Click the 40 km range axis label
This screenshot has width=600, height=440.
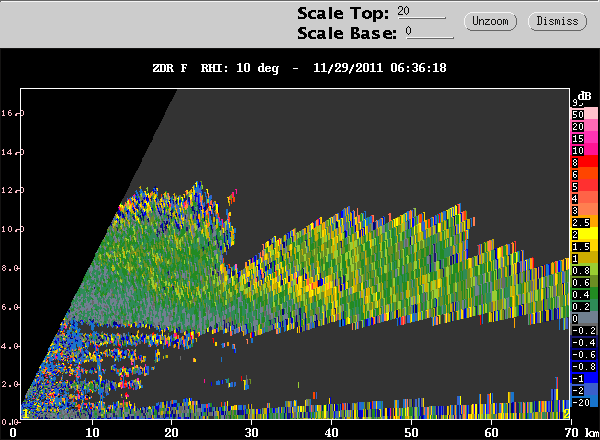pyautogui.click(x=331, y=433)
